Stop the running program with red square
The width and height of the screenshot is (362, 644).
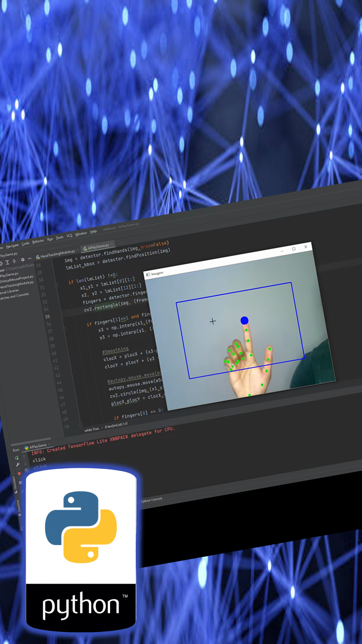[x=19, y=473]
